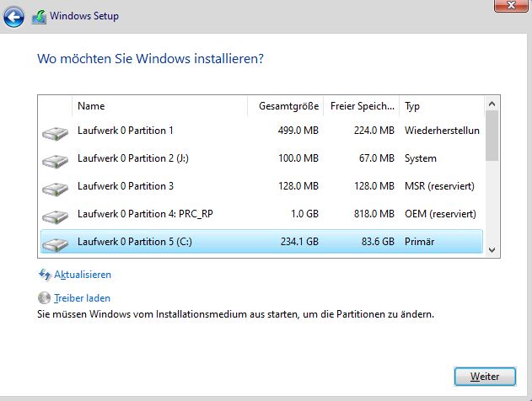Click the 818.0 MB free space cell
Image resolution: width=532 pixels, height=401 pixels.
[374, 214]
